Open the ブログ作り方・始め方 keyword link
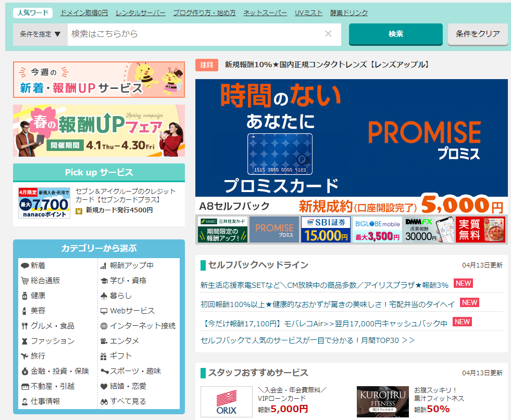The height and width of the screenshot is (420, 511). pos(204,12)
